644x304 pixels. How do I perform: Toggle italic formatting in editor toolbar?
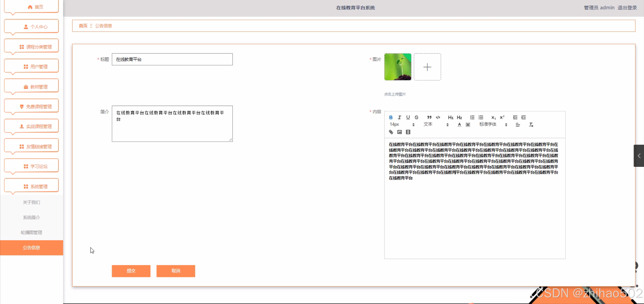(399, 117)
